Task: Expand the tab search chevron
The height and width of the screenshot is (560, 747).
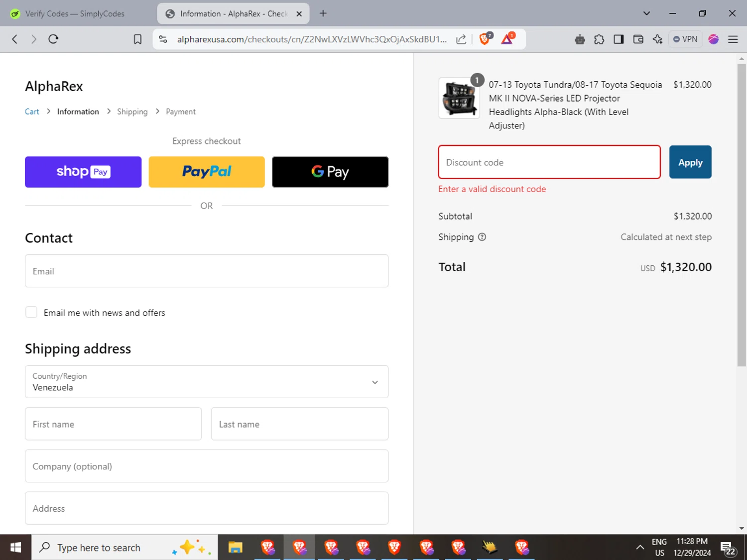Action: (646, 13)
